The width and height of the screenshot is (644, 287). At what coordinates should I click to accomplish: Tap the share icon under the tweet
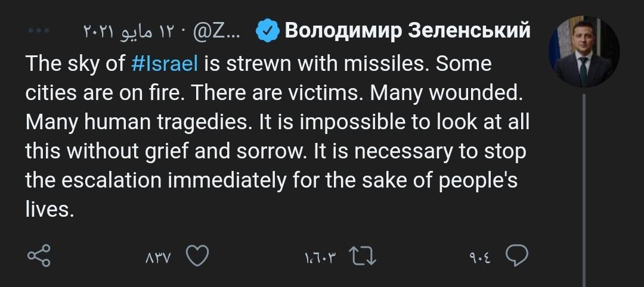click(x=39, y=257)
